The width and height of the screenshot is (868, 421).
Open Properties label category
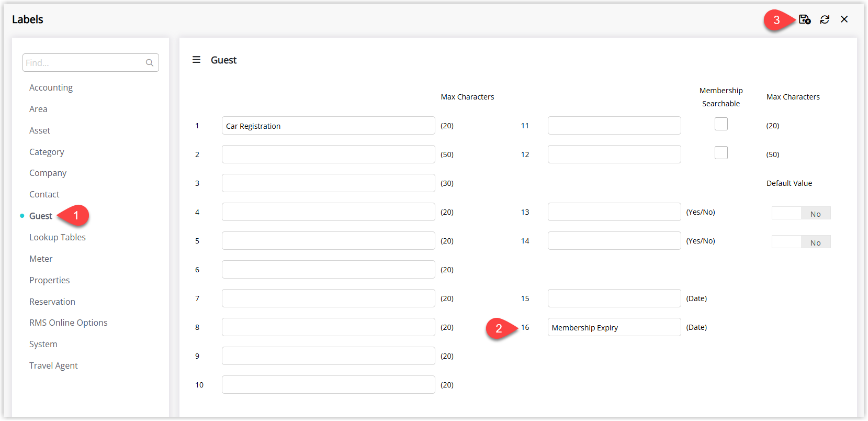[50, 280]
